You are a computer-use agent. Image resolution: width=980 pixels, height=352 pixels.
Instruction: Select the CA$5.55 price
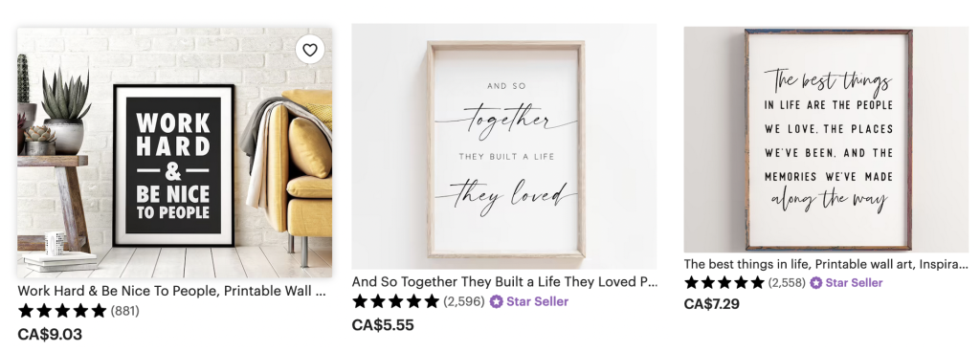click(383, 325)
